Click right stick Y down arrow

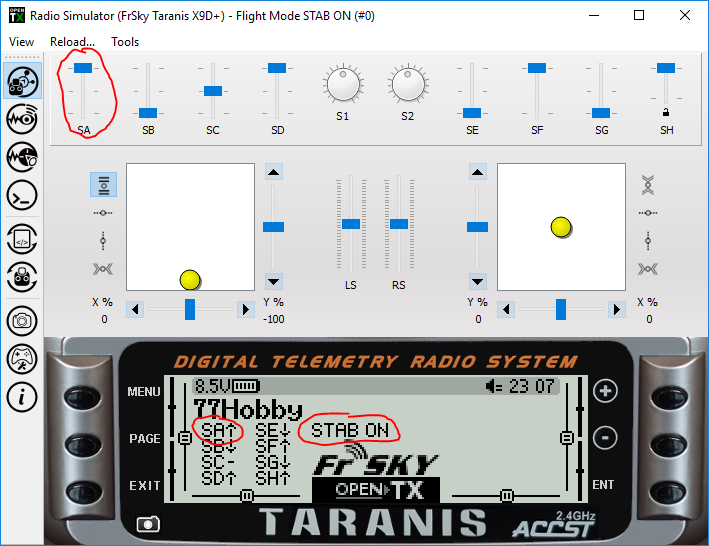tap(478, 282)
